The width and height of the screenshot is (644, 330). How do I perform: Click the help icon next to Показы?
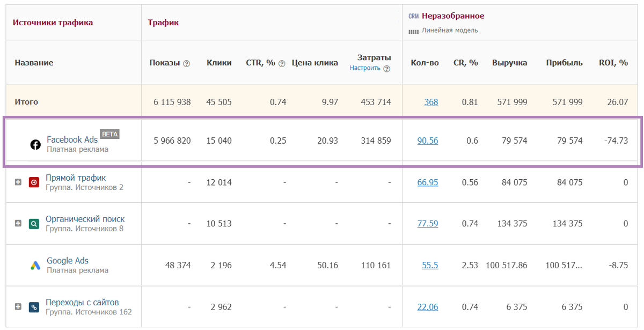click(187, 63)
